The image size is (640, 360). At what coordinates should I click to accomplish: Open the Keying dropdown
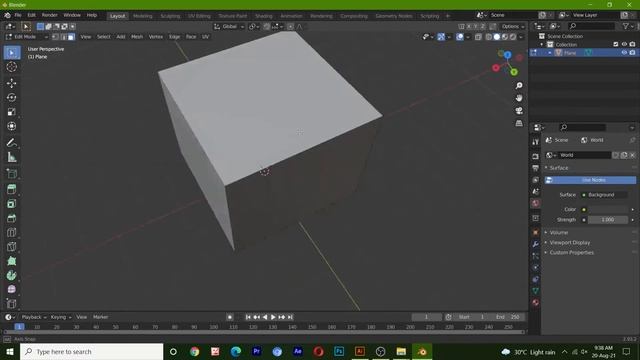click(x=61, y=317)
